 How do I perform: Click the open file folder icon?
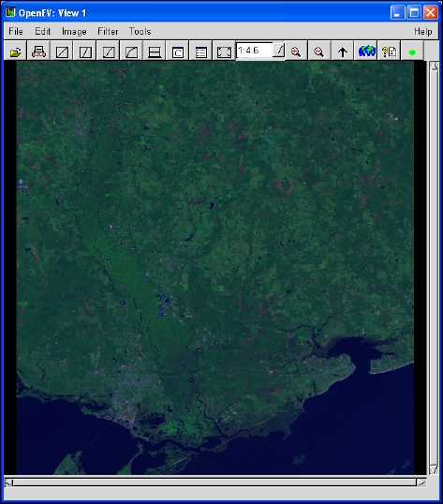point(15,52)
